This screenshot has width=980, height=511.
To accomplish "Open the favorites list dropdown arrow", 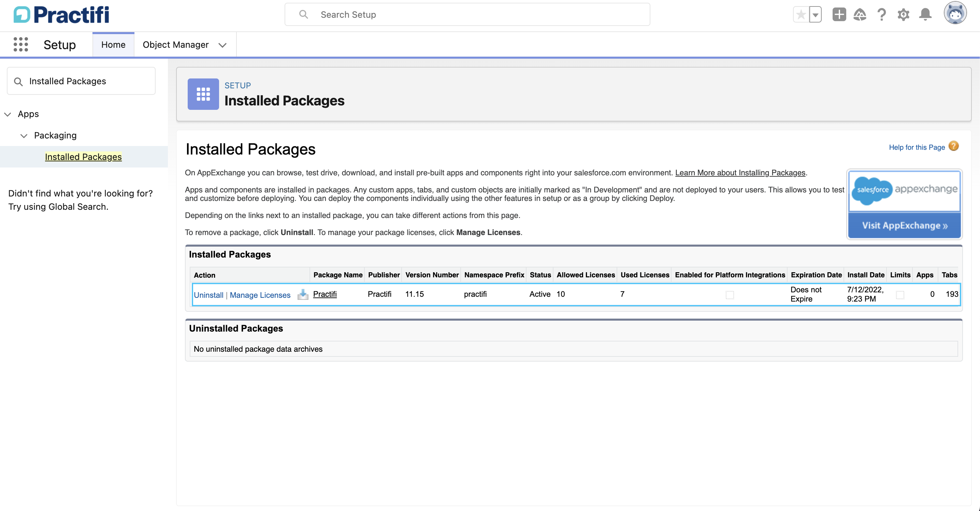I will [x=815, y=15].
